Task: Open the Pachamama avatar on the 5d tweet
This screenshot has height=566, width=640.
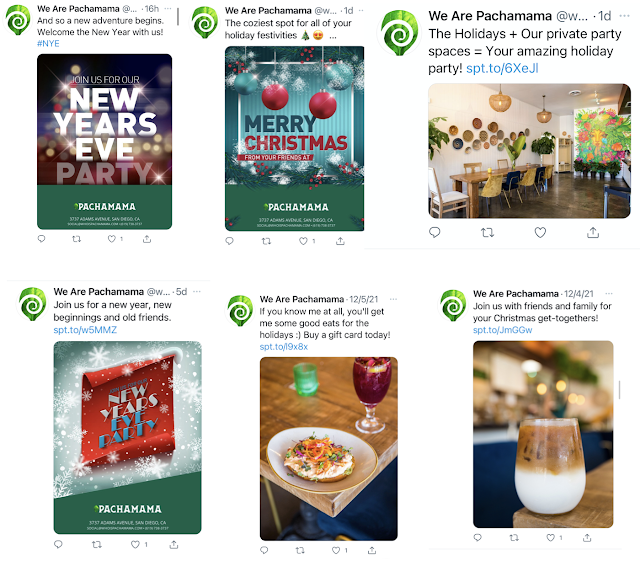Action: pos(32,304)
